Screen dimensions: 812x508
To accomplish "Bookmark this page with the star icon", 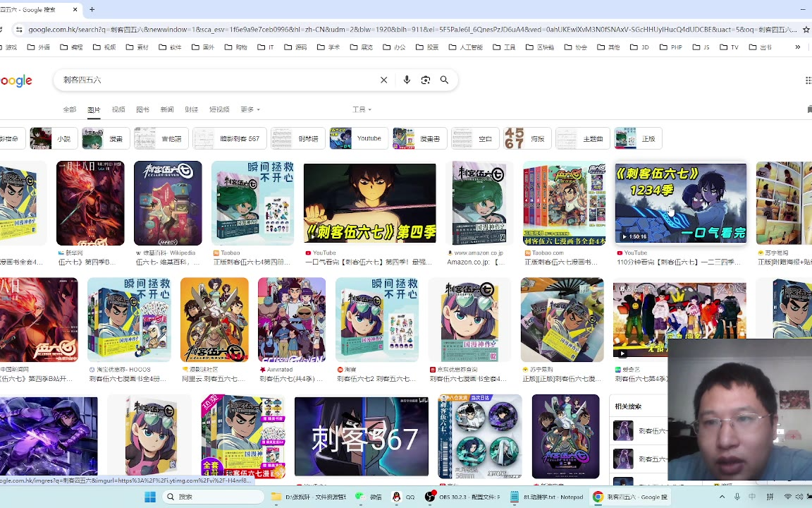I will 806,30.
